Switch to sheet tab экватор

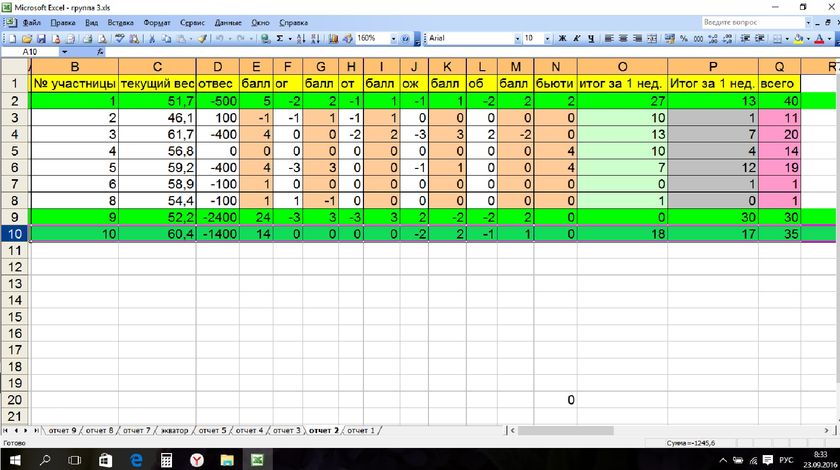click(x=175, y=430)
